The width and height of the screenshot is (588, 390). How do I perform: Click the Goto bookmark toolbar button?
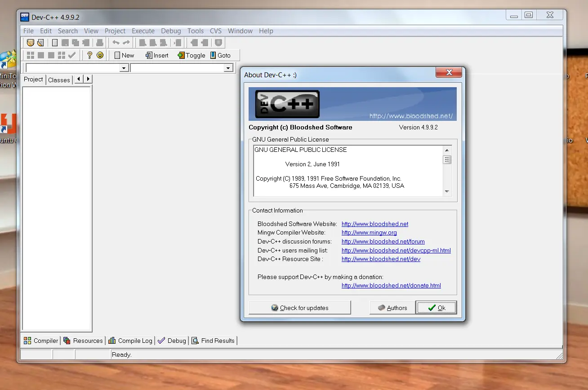pos(221,55)
